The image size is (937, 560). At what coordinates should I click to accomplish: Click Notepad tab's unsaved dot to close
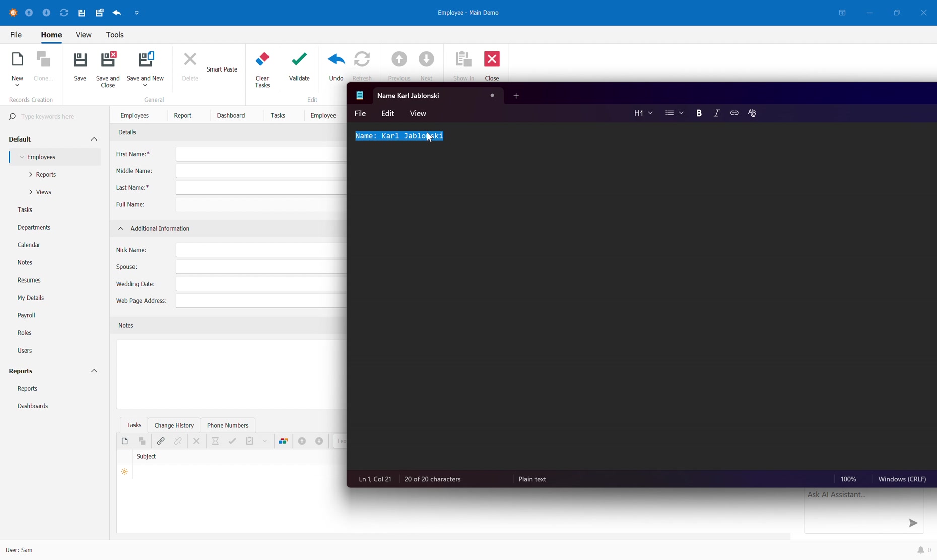(x=492, y=96)
